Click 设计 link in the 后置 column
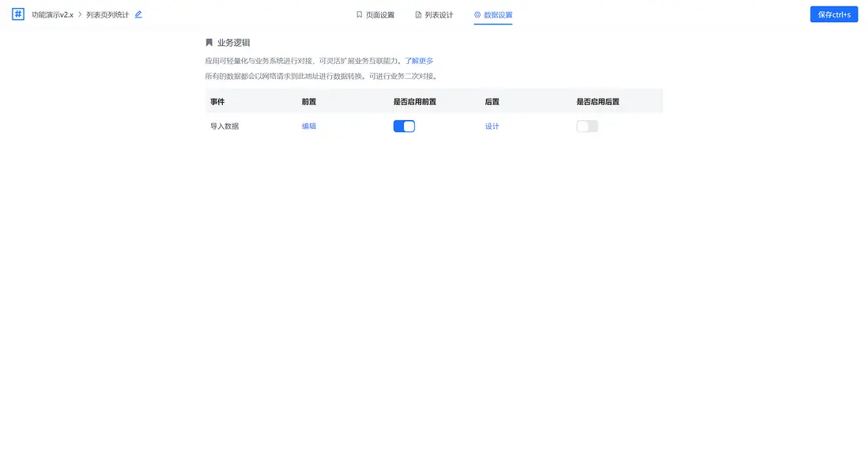Viewport: 868px width, 456px height. 491,126
